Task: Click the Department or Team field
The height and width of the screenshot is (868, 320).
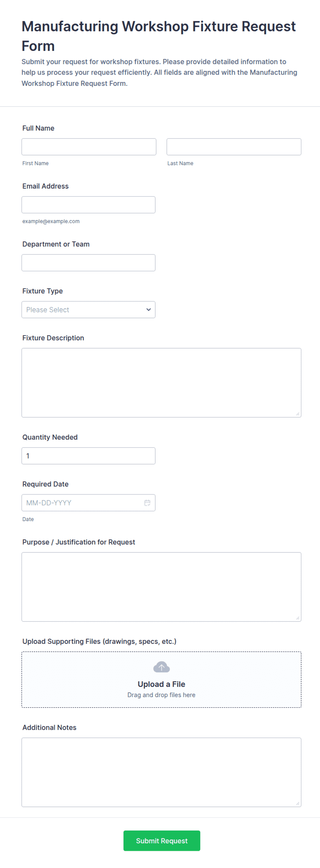Action: coord(88,263)
